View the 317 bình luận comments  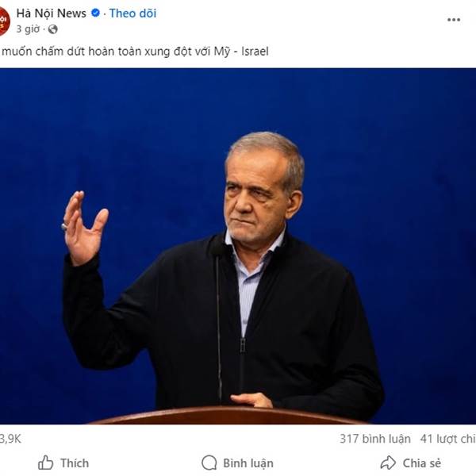click(x=375, y=439)
